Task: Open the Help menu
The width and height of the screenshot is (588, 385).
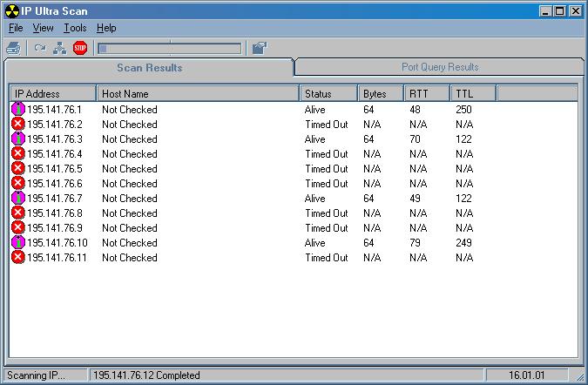Action: [106, 28]
